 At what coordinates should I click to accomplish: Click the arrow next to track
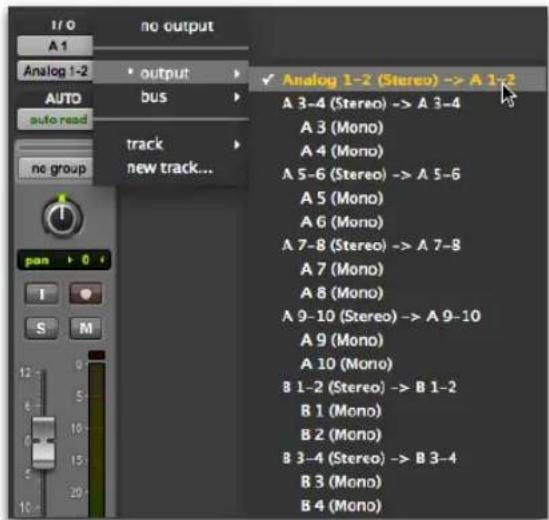click(237, 145)
